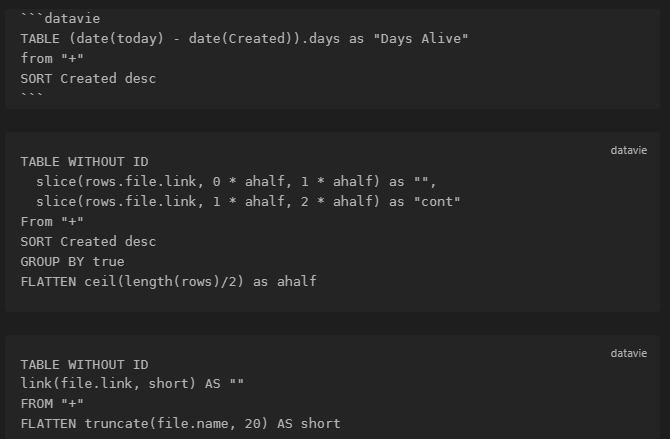670x439 pixels.
Task: Click the datavie label of the third code block
Action: (628, 353)
